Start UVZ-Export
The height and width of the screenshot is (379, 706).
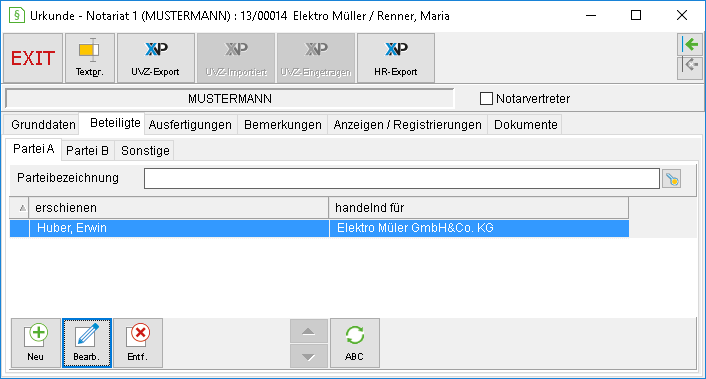(156, 58)
